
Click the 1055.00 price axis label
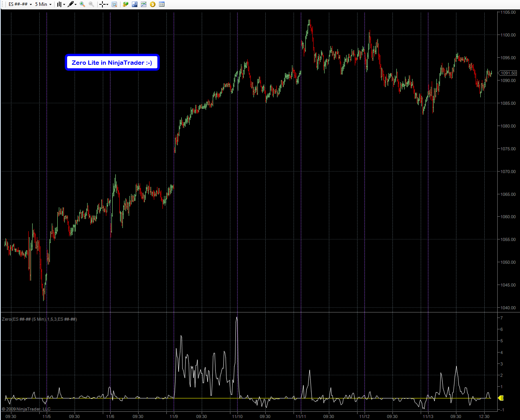click(508, 239)
